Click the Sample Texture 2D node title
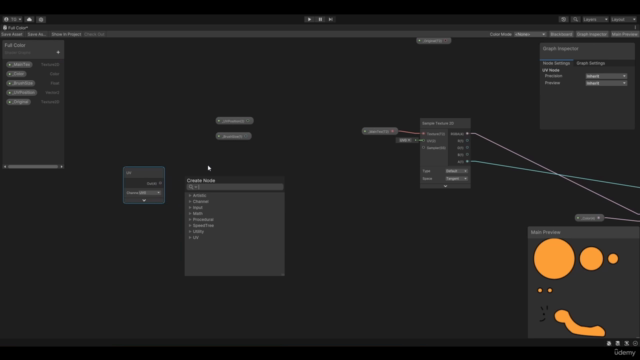This screenshot has height=360, width=640. (x=438, y=123)
